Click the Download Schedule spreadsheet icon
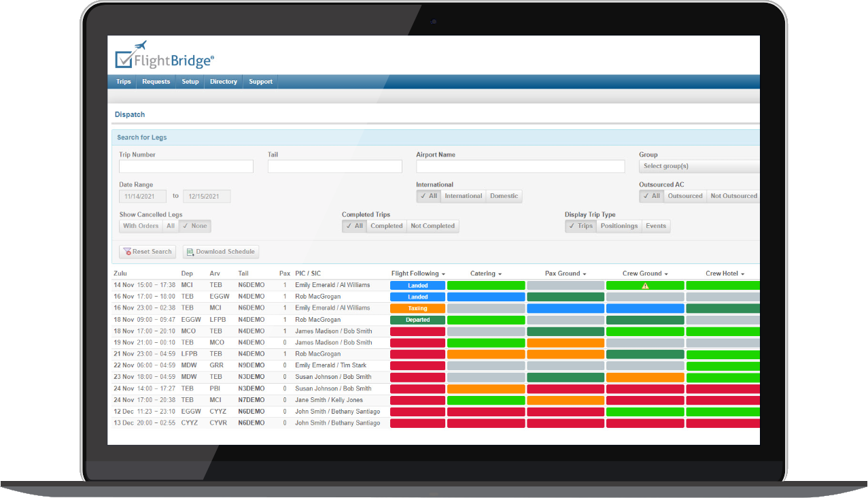 tap(190, 252)
